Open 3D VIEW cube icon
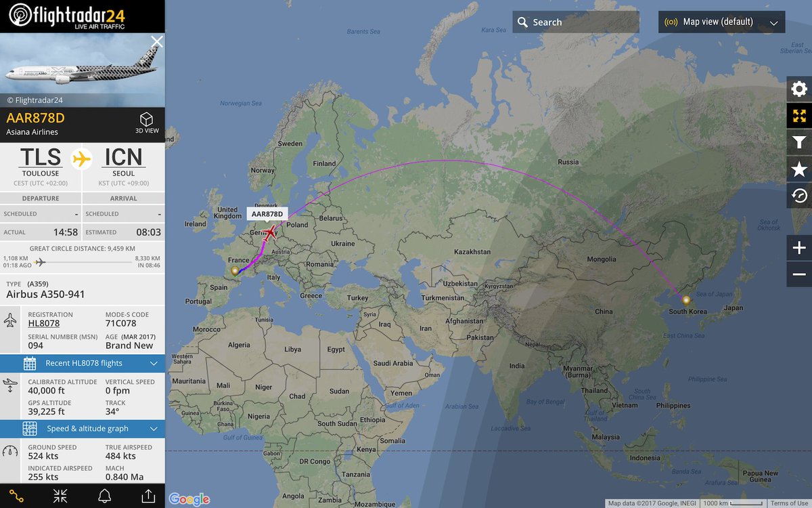The image size is (812, 508). pos(147,122)
